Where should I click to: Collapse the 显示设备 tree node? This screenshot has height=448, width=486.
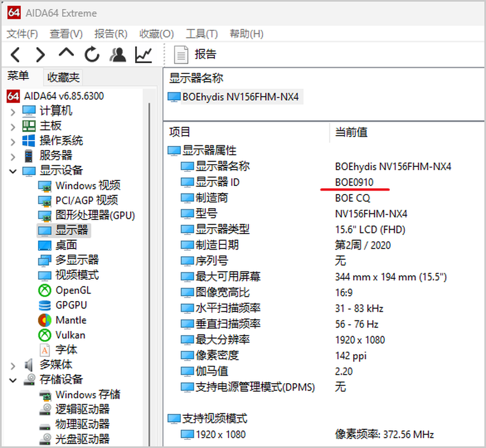(x=13, y=171)
